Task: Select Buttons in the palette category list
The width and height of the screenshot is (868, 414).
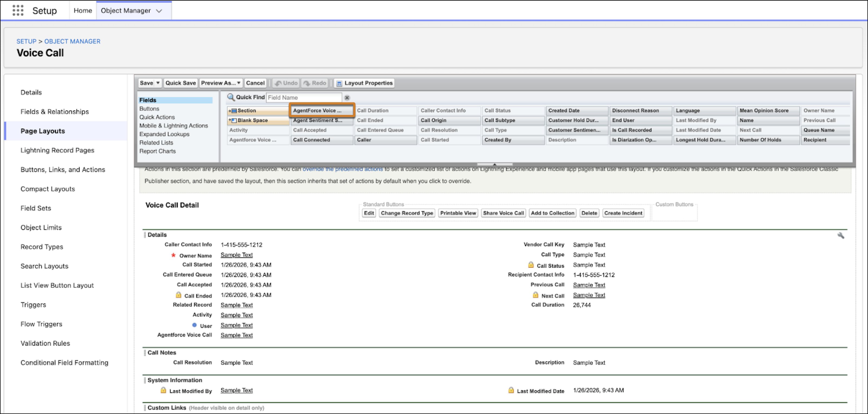Action: [149, 109]
